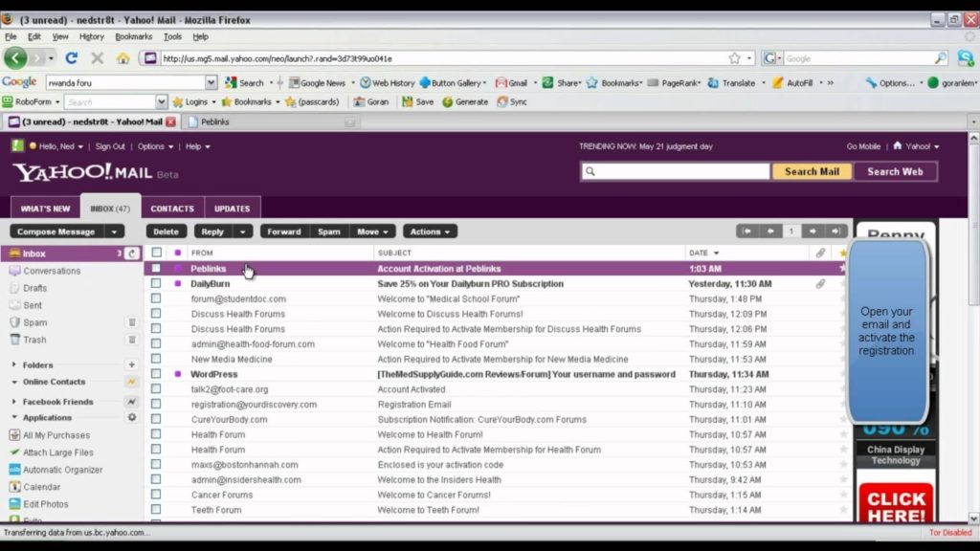Switch to the Contacts tab

(x=172, y=209)
